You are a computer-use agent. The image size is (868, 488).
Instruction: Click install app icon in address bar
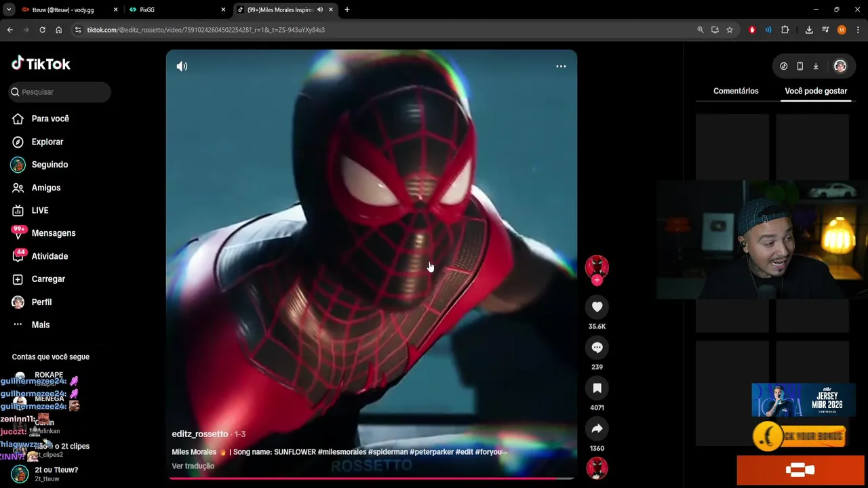[715, 30]
